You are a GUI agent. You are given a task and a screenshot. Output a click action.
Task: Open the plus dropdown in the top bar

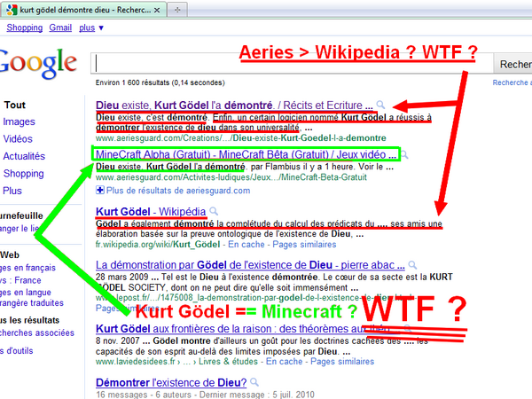pyautogui.click(x=91, y=27)
